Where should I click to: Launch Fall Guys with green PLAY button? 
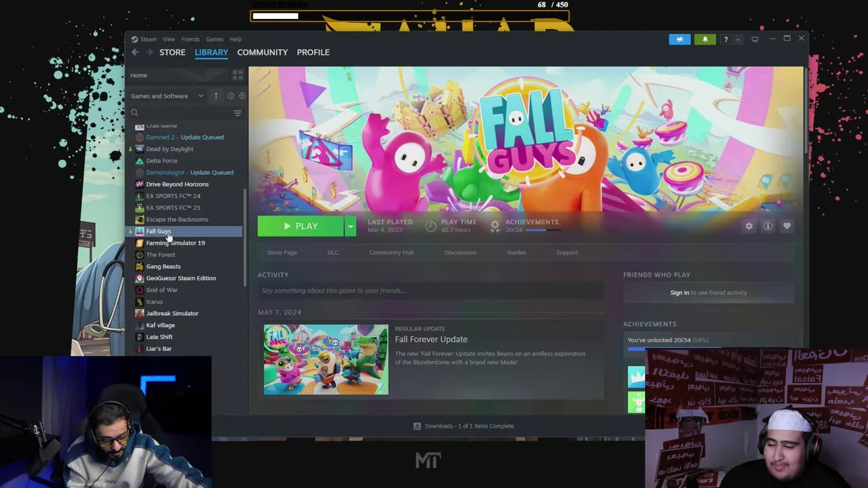pos(300,226)
